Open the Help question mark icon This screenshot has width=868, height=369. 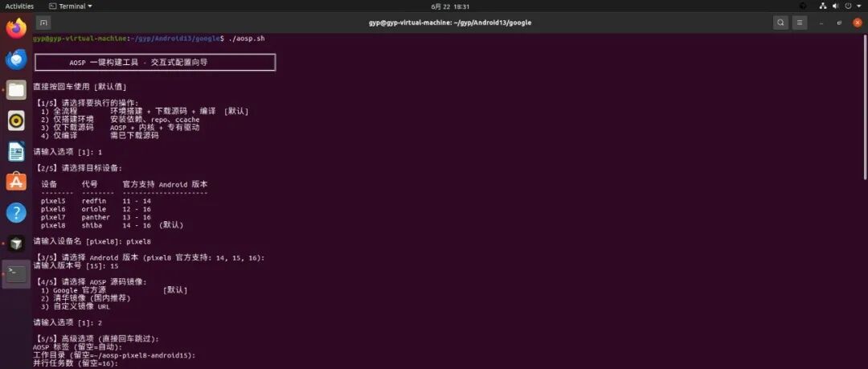(17, 212)
